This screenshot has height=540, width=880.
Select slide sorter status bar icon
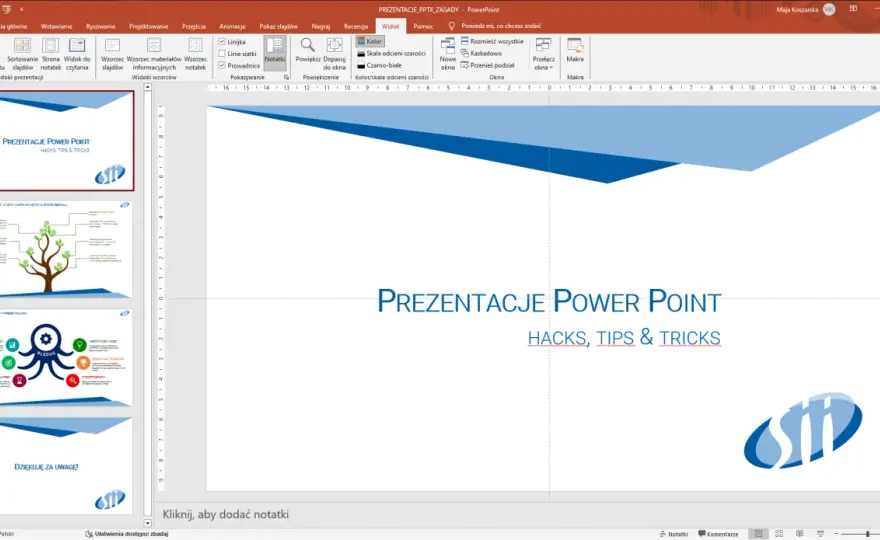[x=779, y=534]
